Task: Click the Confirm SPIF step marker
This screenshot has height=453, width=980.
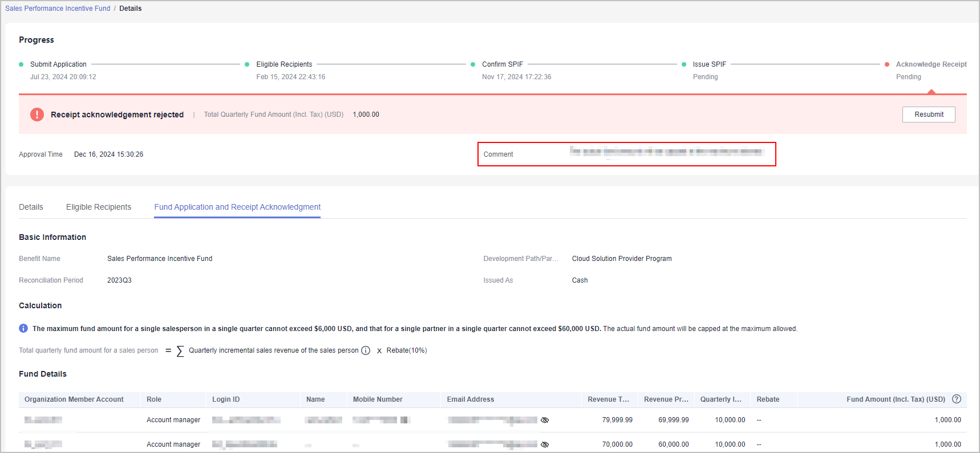Action: click(x=473, y=64)
